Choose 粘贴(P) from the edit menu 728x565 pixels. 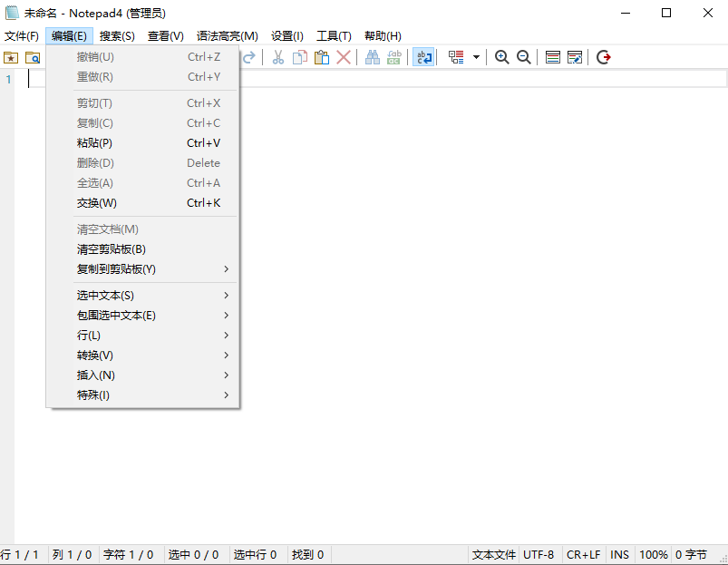pyautogui.click(x=143, y=143)
